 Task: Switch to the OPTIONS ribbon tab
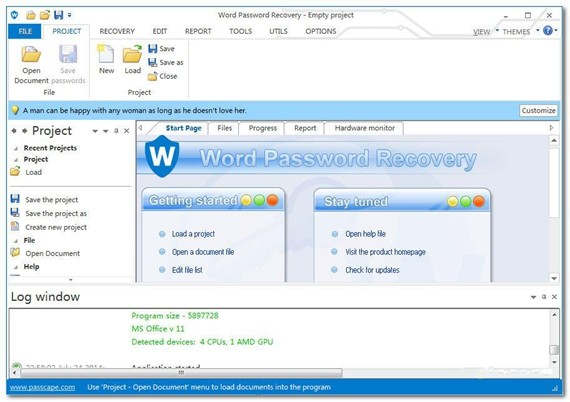321,31
